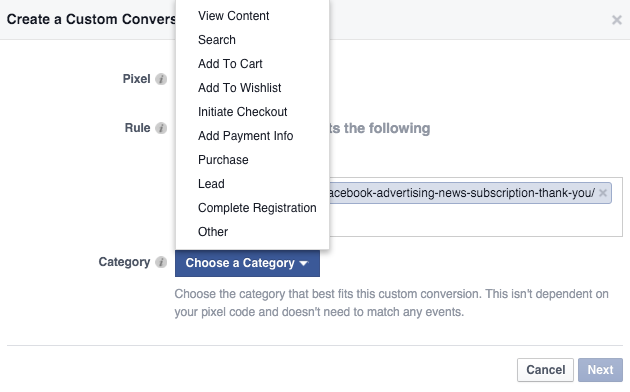Remove the thank-you URL tag

(x=602, y=193)
